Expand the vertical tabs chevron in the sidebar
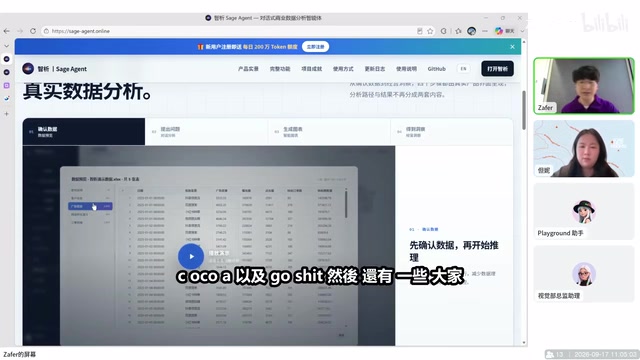This screenshot has width=640, height=360. [x=7, y=46]
